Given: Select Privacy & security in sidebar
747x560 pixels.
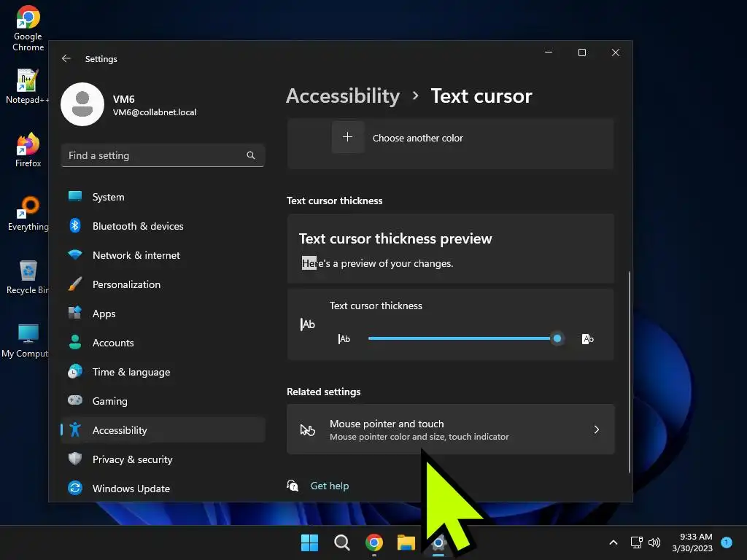Looking at the screenshot, I should (163, 459).
